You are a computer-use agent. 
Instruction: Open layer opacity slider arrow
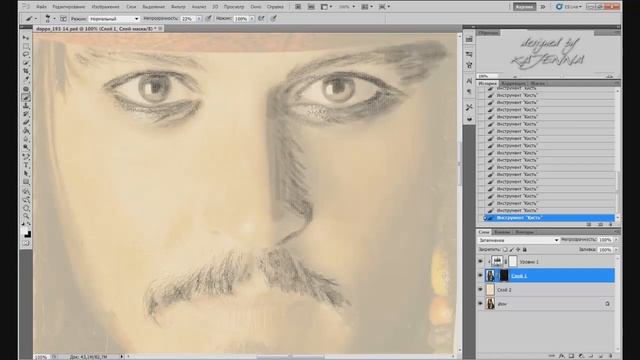click(616, 240)
